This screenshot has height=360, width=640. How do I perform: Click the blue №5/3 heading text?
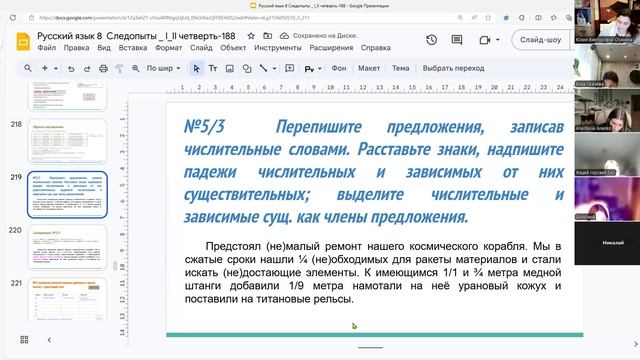pyautogui.click(x=373, y=172)
